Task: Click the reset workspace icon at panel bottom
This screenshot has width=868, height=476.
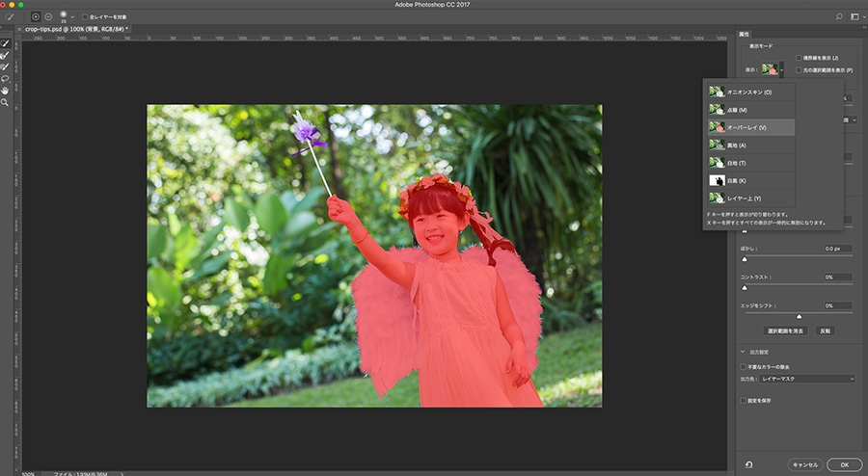Action: 748,465
